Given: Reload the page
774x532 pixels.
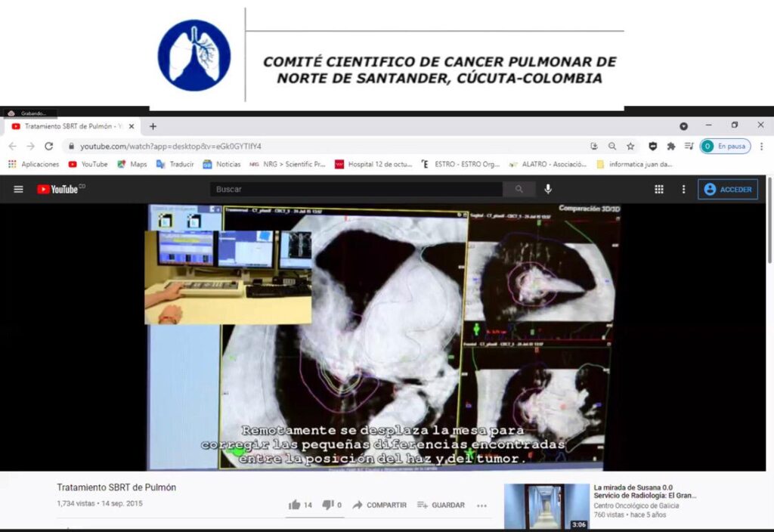Looking at the screenshot, I should click(x=49, y=146).
